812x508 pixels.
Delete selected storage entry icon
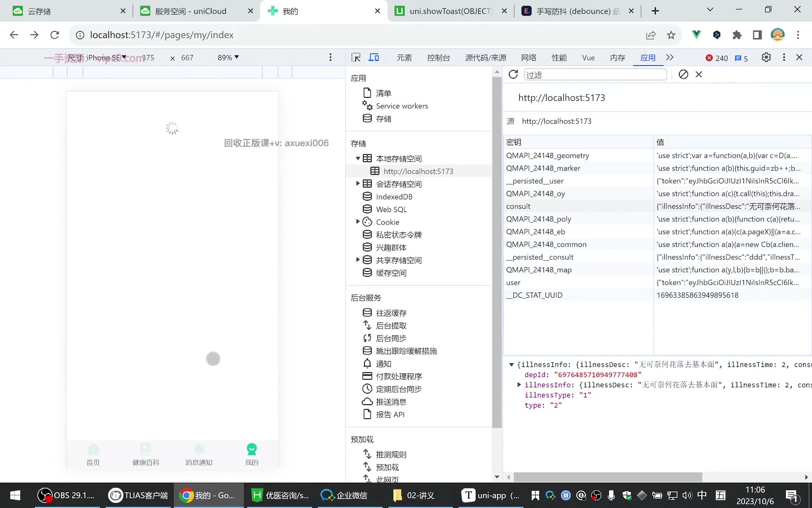(x=699, y=75)
